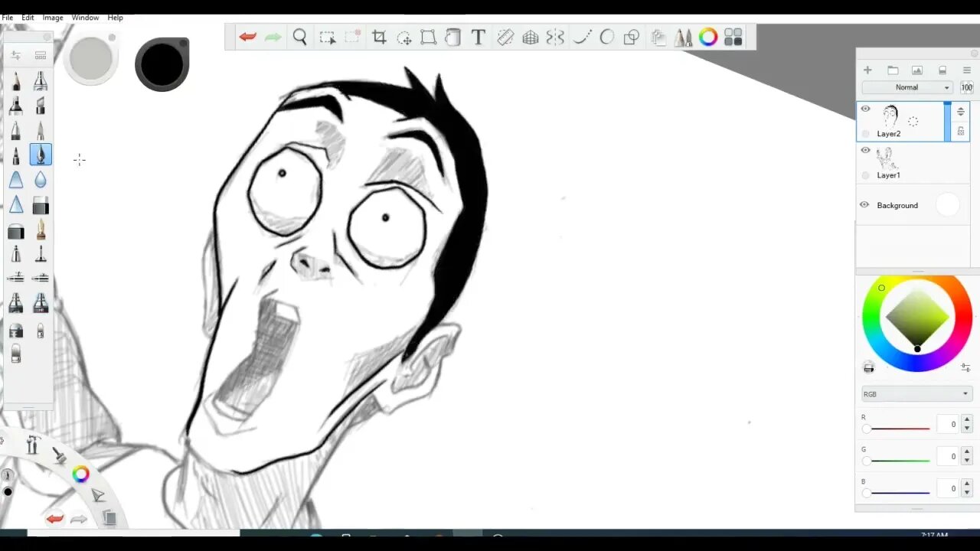
Task: Click the blue B slider track
Action: 900,493
